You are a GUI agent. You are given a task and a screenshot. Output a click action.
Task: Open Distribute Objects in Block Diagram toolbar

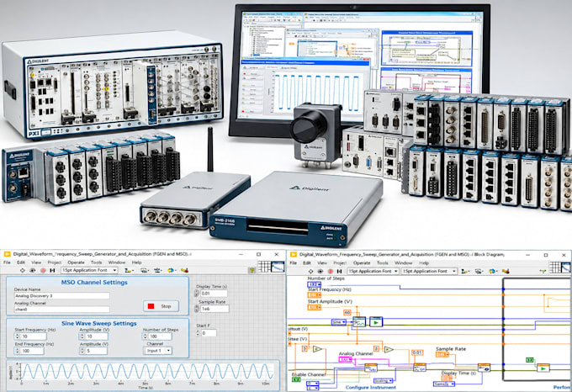coord(479,272)
